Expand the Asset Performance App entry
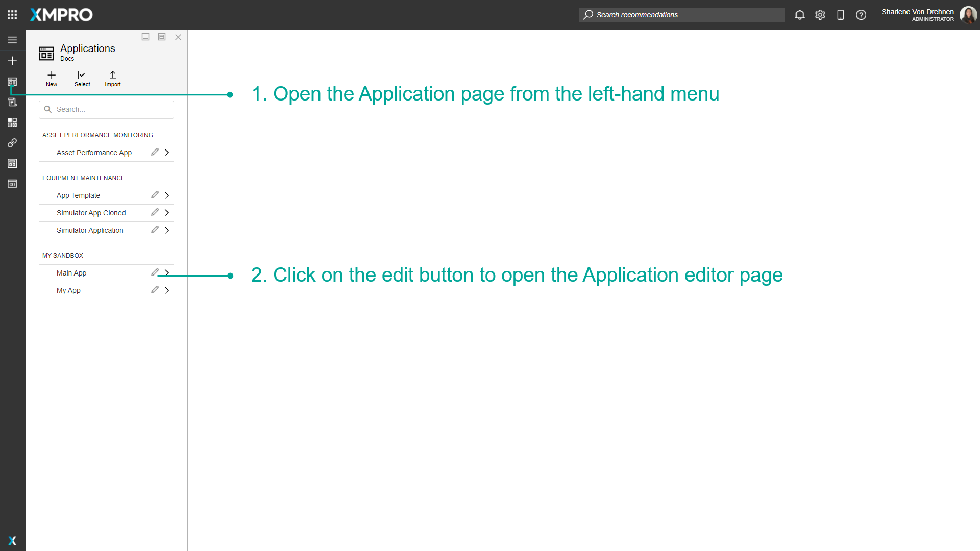This screenshot has height=551, width=980. 166,152
